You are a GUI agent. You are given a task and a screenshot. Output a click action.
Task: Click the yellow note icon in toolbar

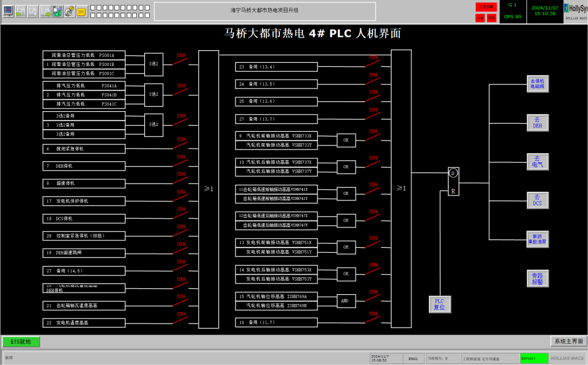[82, 11]
